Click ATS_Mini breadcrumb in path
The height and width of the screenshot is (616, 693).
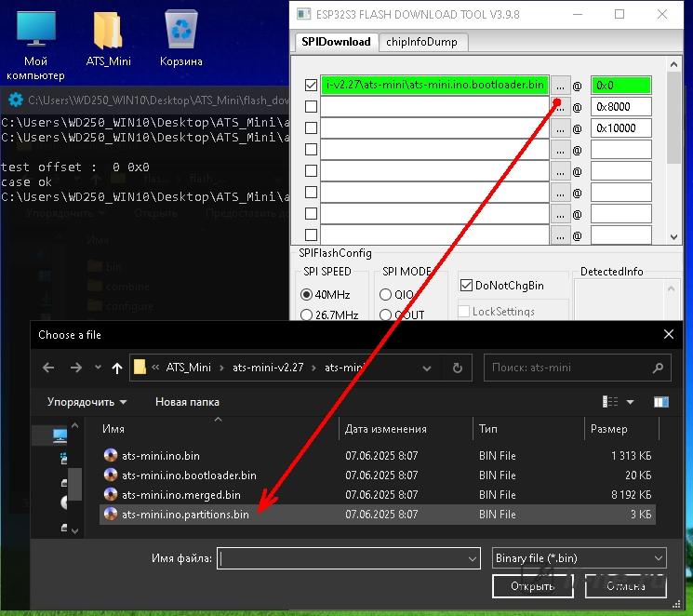tap(188, 368)
